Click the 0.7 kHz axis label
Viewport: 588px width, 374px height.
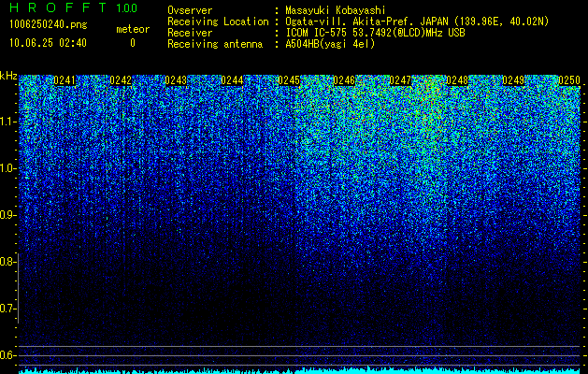pos(7,309)
